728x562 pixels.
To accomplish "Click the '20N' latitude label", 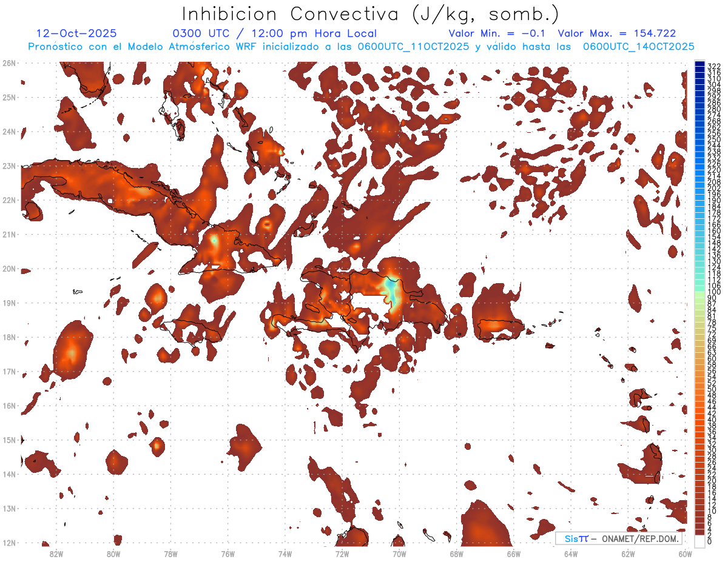I will pos(9,269).
